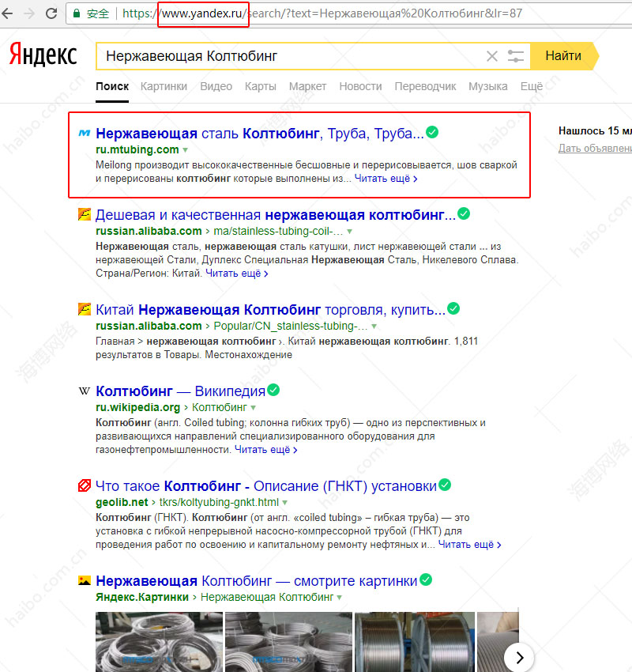Click first image thumbnail of coiled tubing
Image resolution: width=632 pixels, height=672 pixels.
156,640
